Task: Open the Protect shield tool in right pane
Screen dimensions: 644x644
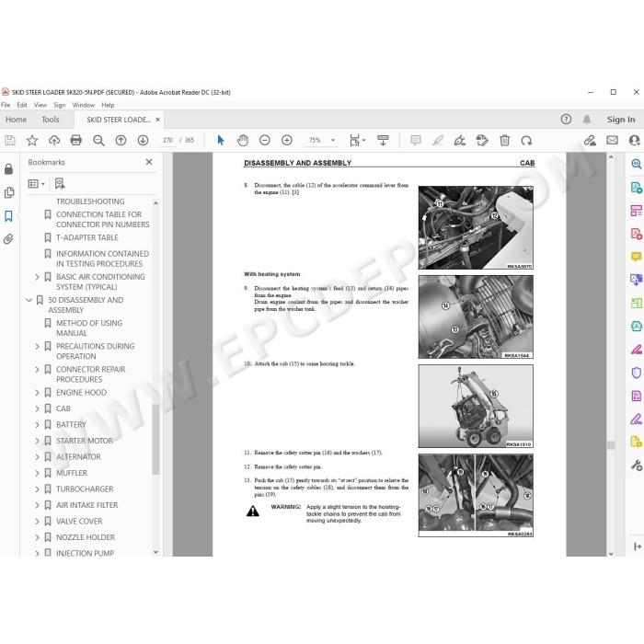Action: [637, 373]
